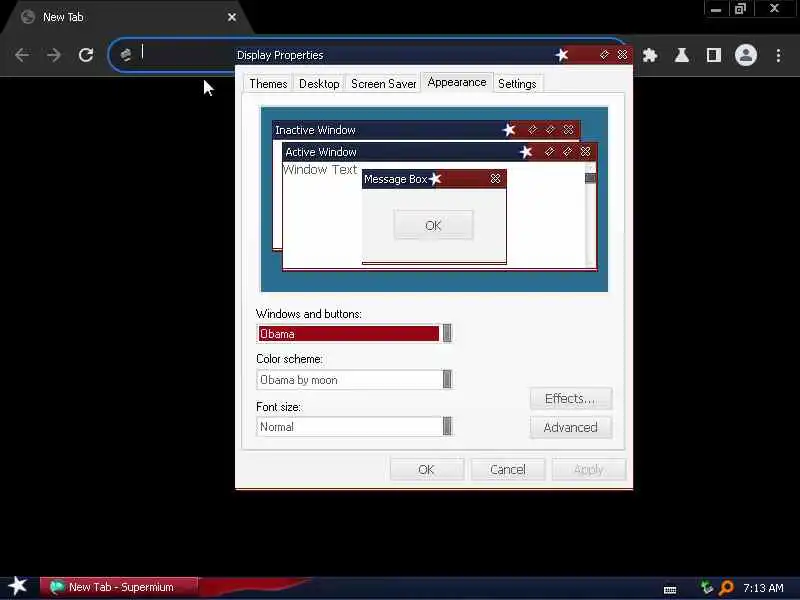Viewport: 800px width, 600px height.
Task: Click the star Start button on taskbar
Action: pos(18,586)
